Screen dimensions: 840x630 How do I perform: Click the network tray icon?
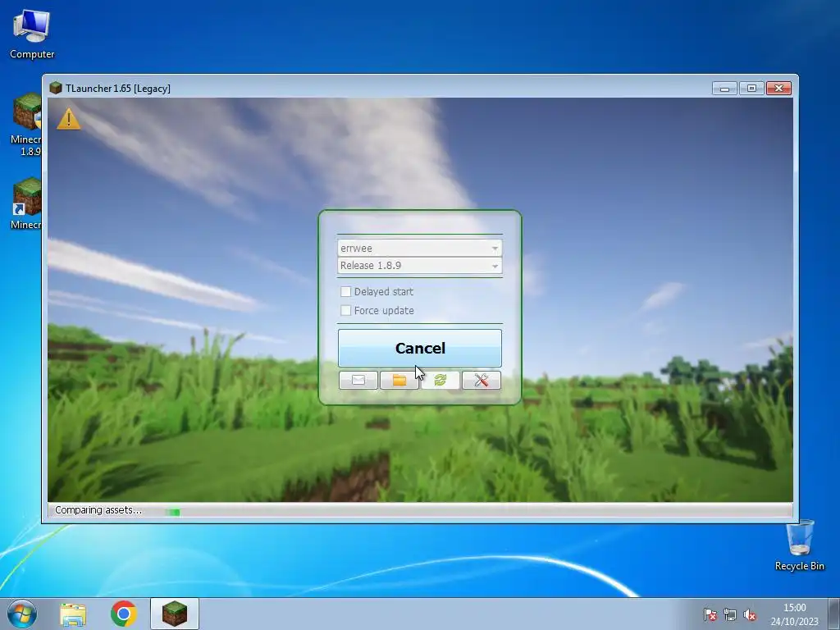(x=729, y=614)
